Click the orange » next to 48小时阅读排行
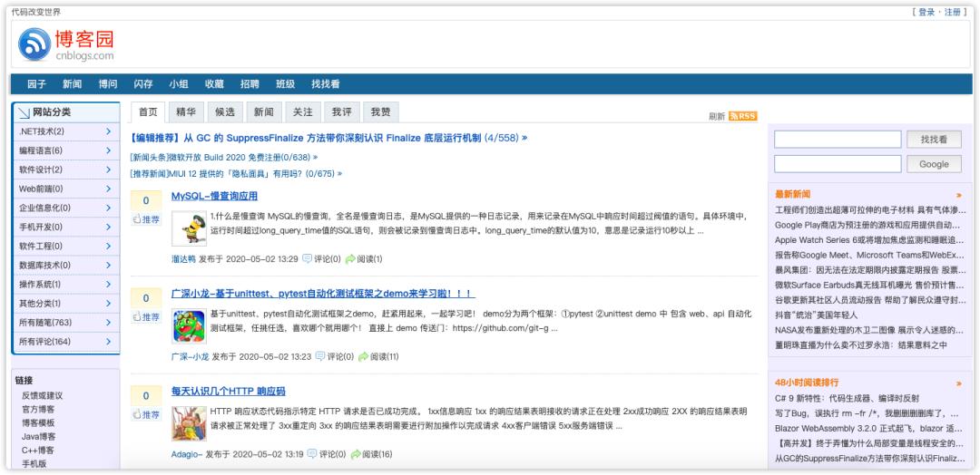Viewport: 980px width, 475px height. (959, 383)
